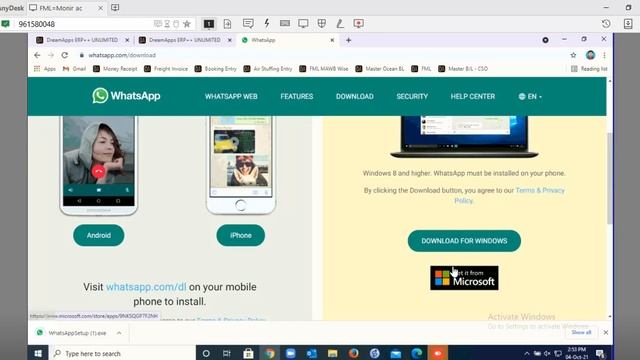The image size is (640, 360).
Task: Open Reading list panel
Action: [589, 69]
